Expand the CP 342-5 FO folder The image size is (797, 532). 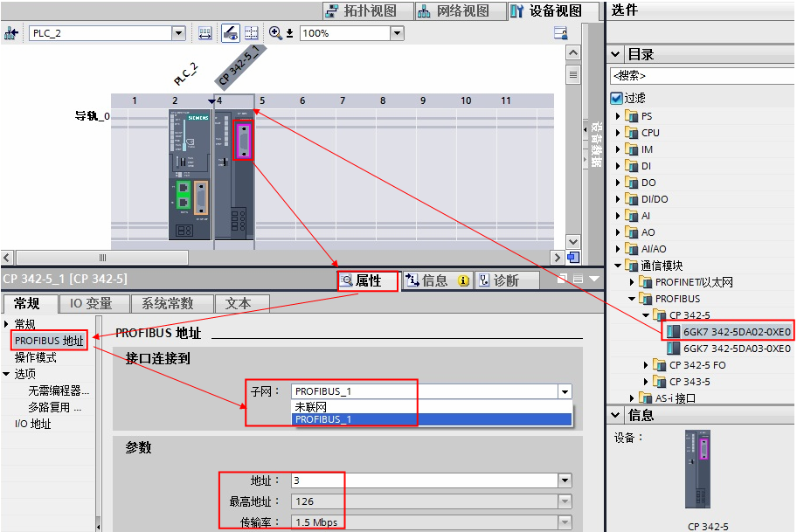point(646,365)
